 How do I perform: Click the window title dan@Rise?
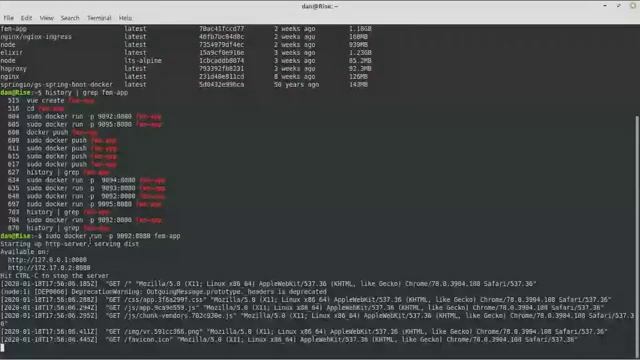click(x=320, y=6)
